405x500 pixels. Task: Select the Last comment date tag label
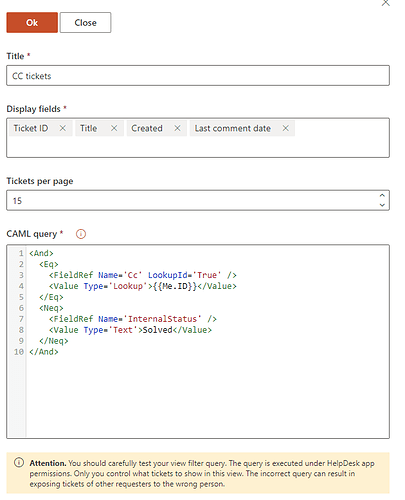pos(233,128)
